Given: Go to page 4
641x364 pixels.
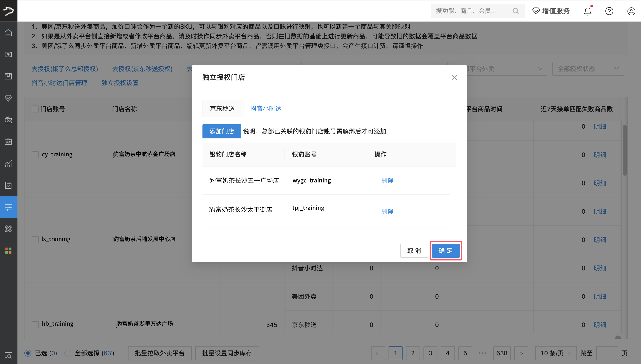Looking at the screenshot, I should [x=448, y=353].
